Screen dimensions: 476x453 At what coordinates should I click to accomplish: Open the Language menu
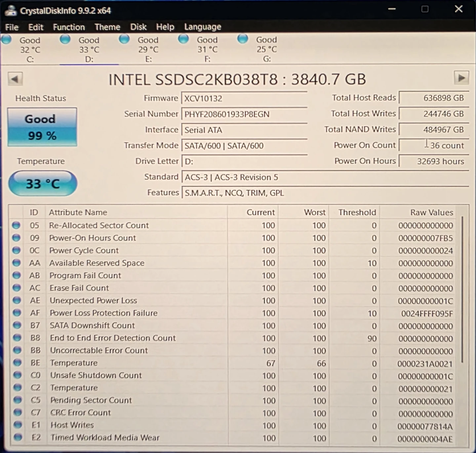click(203, 27)
